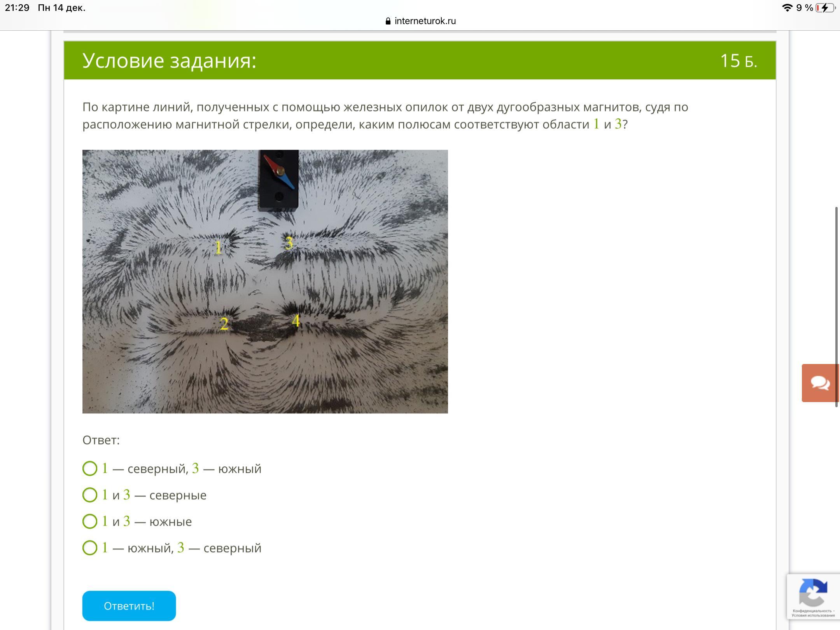The height and width of the screenshot is (630, 840).
Task: Tap the lock icon beside interneturok.ru
Action: click(388, 21)
